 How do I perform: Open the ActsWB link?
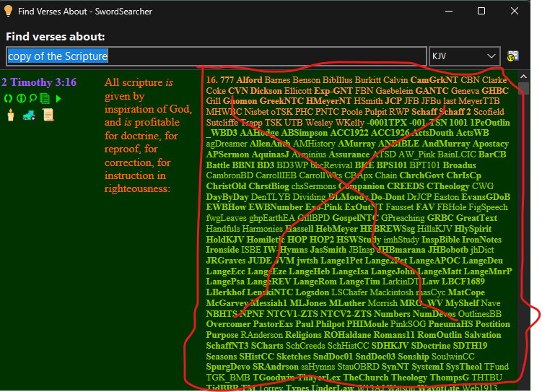coord(473,133)
